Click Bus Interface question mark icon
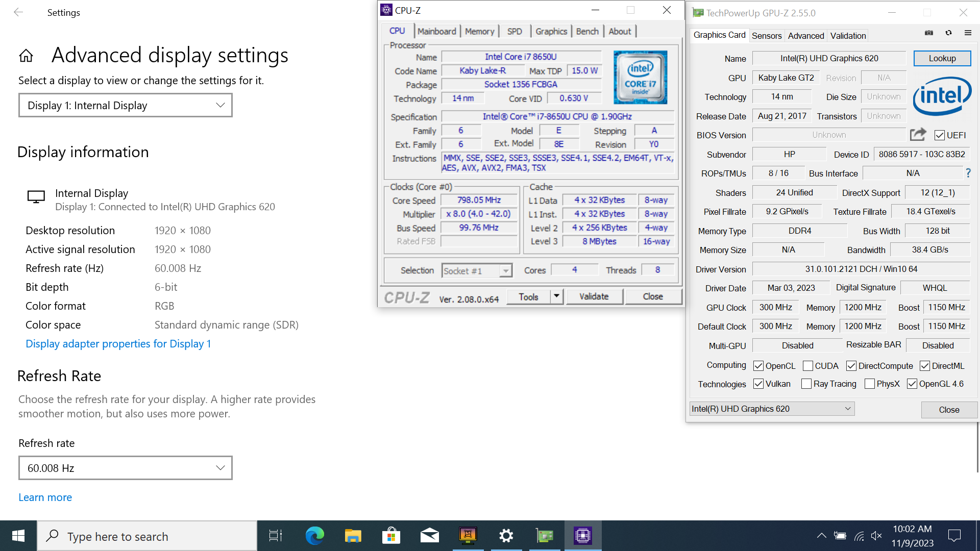The width and height of the screenshot is (980, 551). coord(968,173)
